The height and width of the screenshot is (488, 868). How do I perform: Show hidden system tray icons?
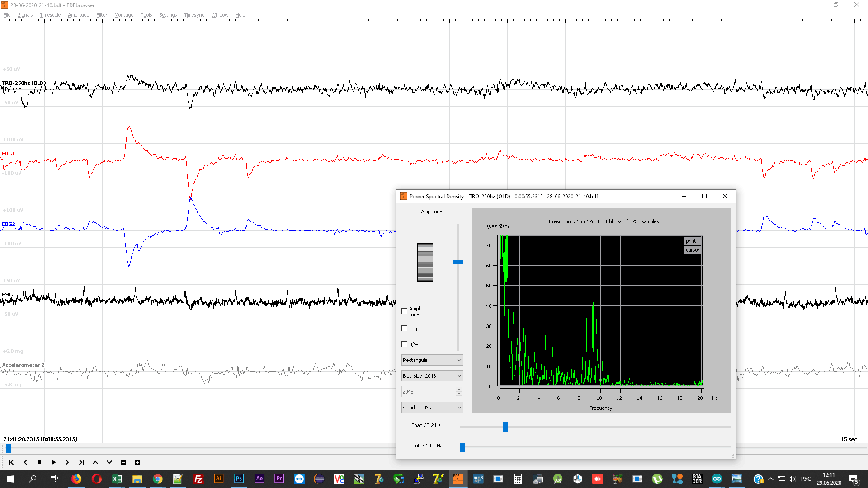click(x=771, y=479)
